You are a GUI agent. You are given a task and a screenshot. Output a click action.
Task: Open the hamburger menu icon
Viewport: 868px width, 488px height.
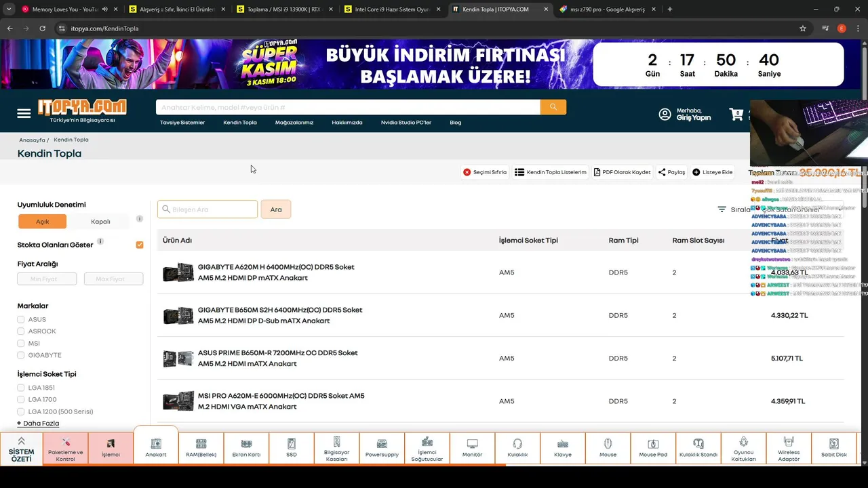(24, 113)
